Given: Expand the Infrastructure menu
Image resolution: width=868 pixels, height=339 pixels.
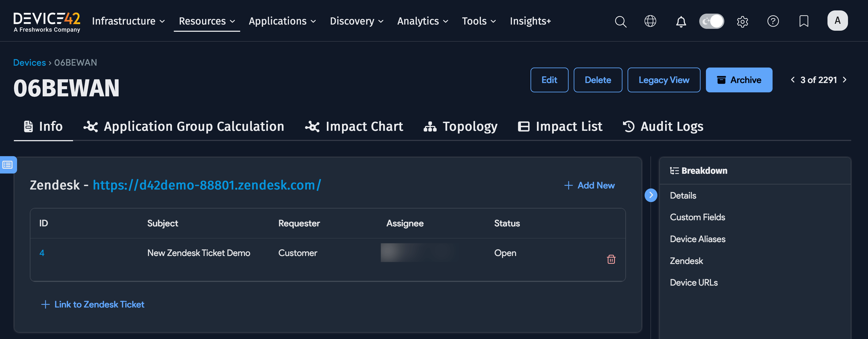Looking at the screenshot, I should tap(128, 21).
